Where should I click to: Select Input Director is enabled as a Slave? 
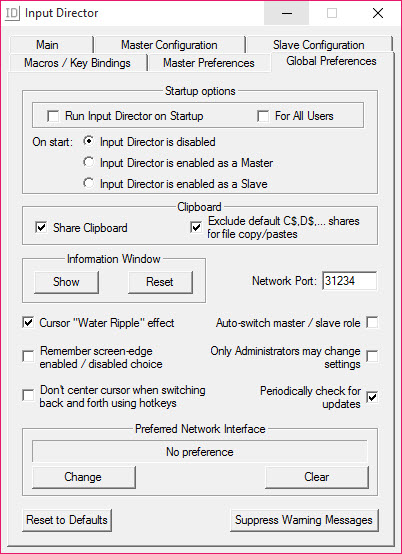tap(88, 183)
